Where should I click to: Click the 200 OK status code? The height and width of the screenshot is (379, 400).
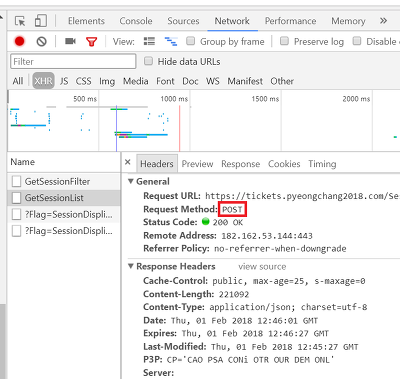pyautogui.click(x=228, y=222)
